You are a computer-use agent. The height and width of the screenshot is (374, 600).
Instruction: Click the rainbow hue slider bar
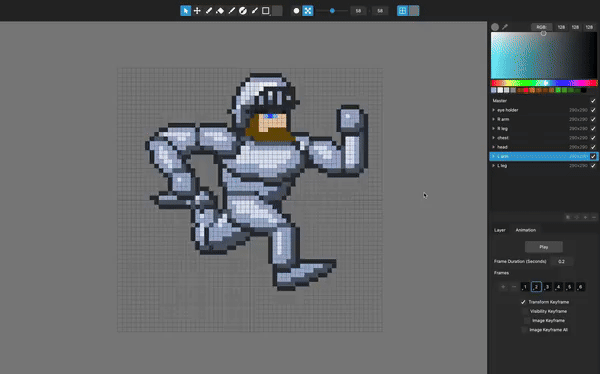tap(544, 83)
